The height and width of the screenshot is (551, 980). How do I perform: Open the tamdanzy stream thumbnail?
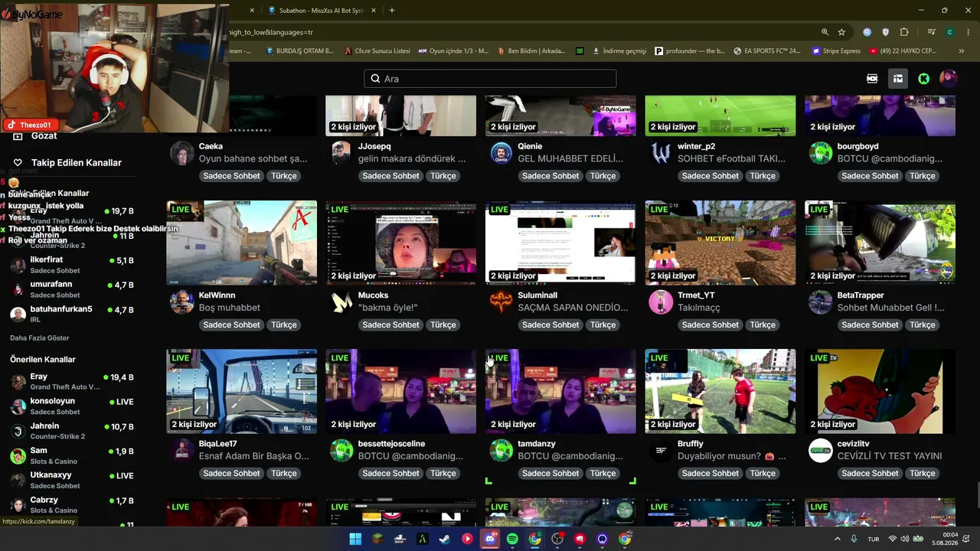[x=560, y=391]
